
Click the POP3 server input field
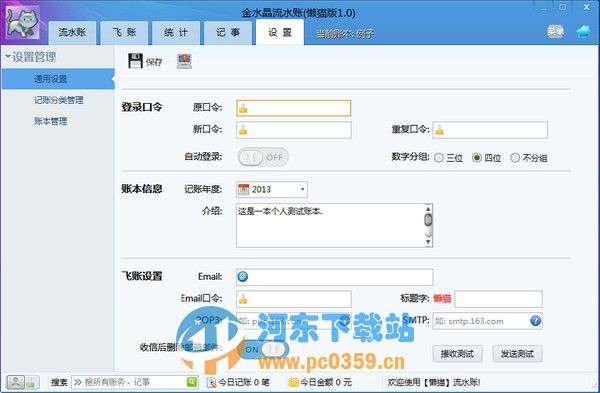click(293, 321)
